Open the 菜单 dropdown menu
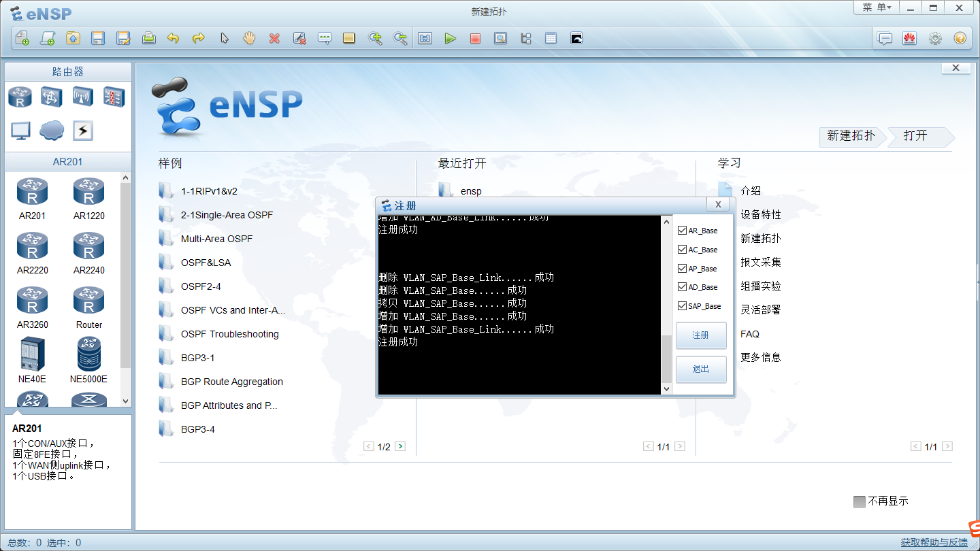980x551 pixels. pyautogui.click(x=877, y=7)
